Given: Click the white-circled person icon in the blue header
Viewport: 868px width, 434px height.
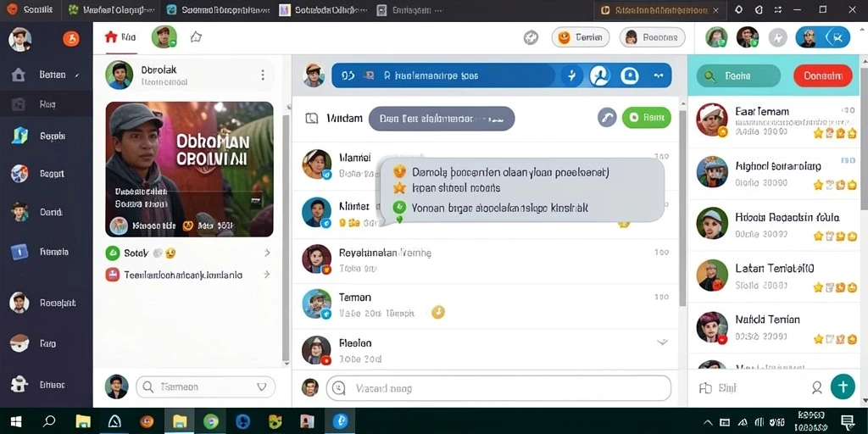Looking at the screenshot, I should click(x=599, y=75).
